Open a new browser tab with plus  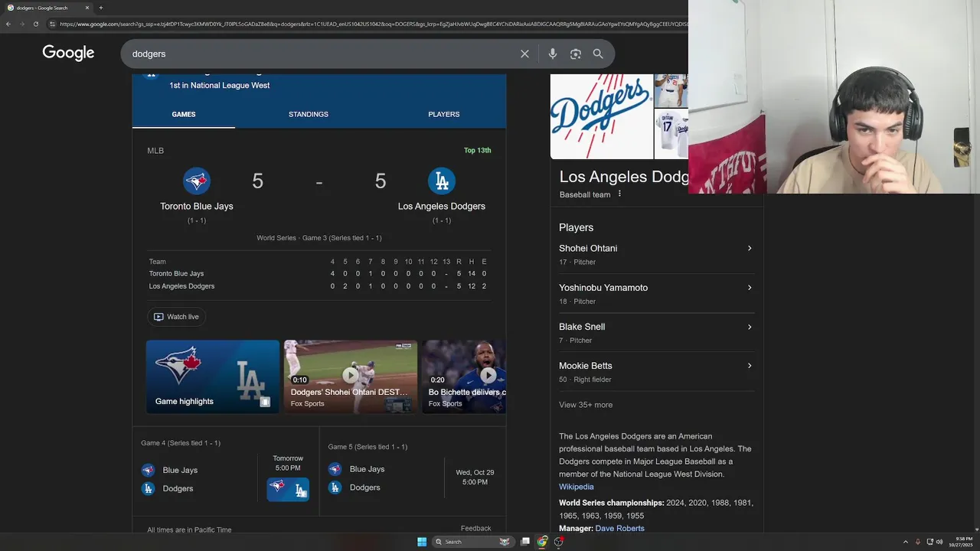(x=100, y=8)
